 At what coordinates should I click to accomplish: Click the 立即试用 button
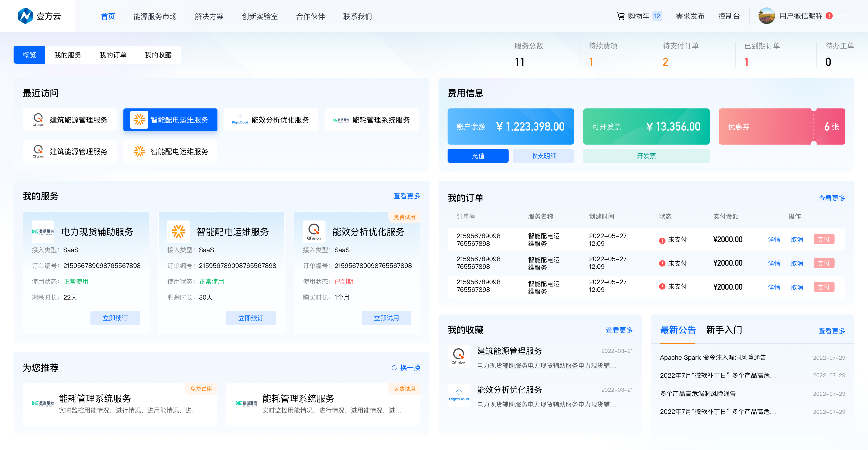[x=386, y=318]
